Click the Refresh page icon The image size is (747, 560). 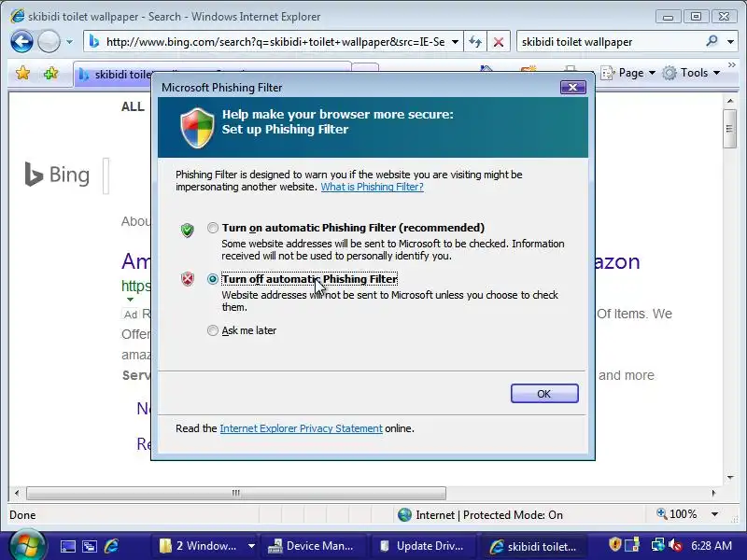(x=475, y=42)
